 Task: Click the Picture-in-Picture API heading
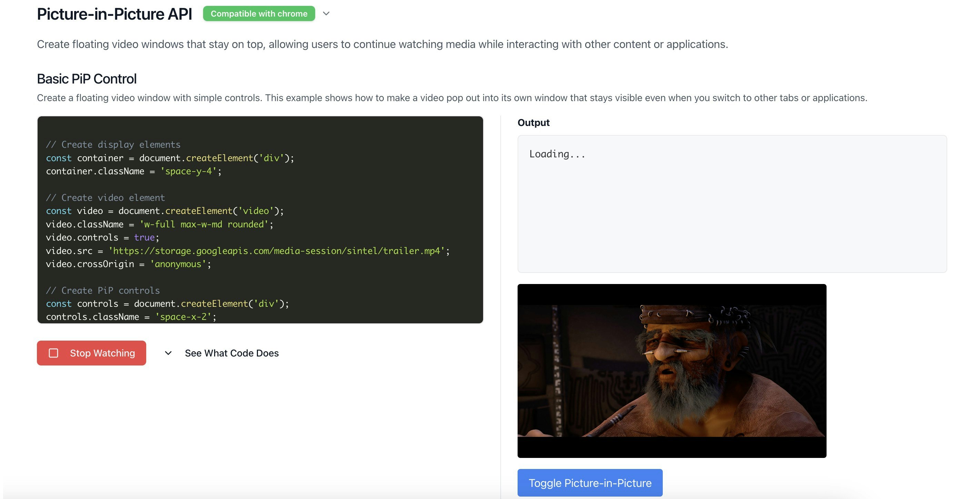pos(114,14)
